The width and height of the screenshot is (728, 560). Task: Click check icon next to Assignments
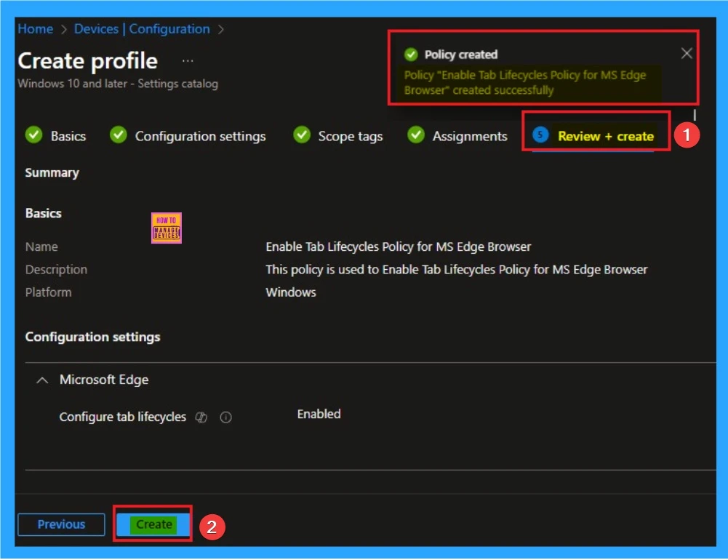[416, 135]
